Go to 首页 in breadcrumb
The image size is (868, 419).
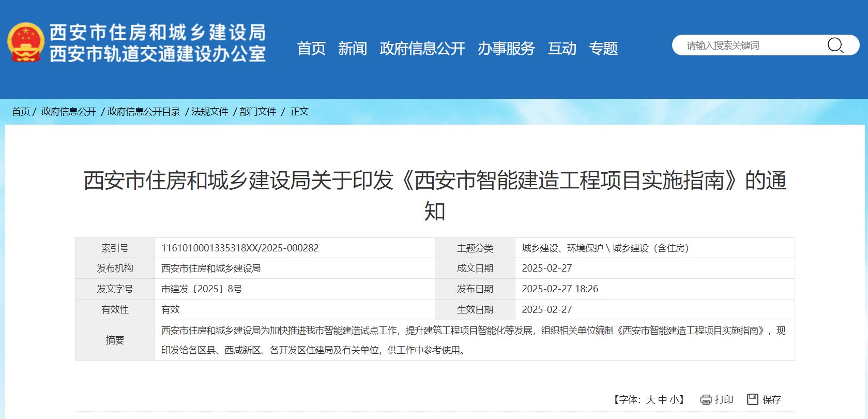pyautogui.click(x=21, y=112)
